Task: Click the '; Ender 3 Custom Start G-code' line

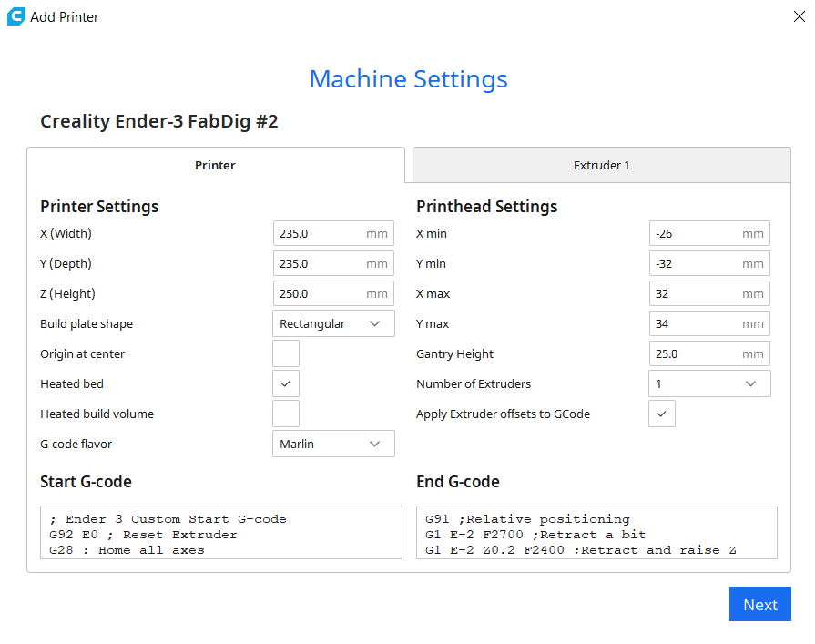Action: (168, 518)
